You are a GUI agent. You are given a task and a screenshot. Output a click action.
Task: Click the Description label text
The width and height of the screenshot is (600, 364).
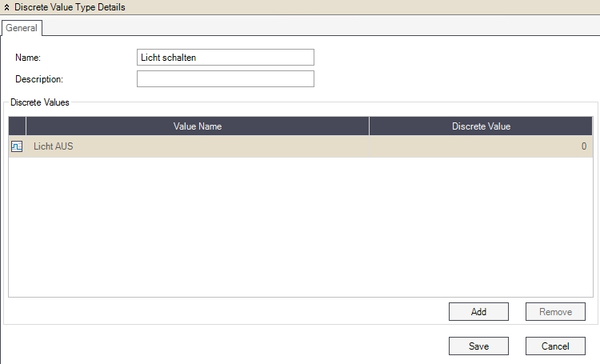(x=38, y=79)
